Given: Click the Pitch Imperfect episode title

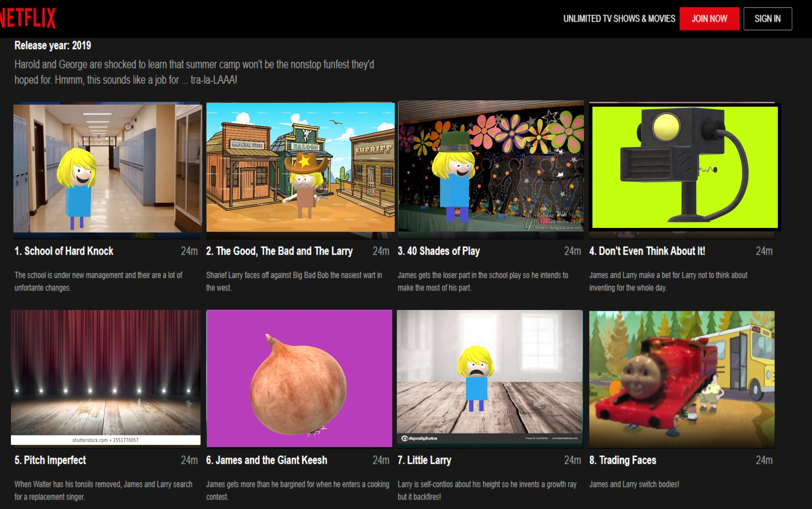Looking at the screenshot, I should [x=50, y=460].
